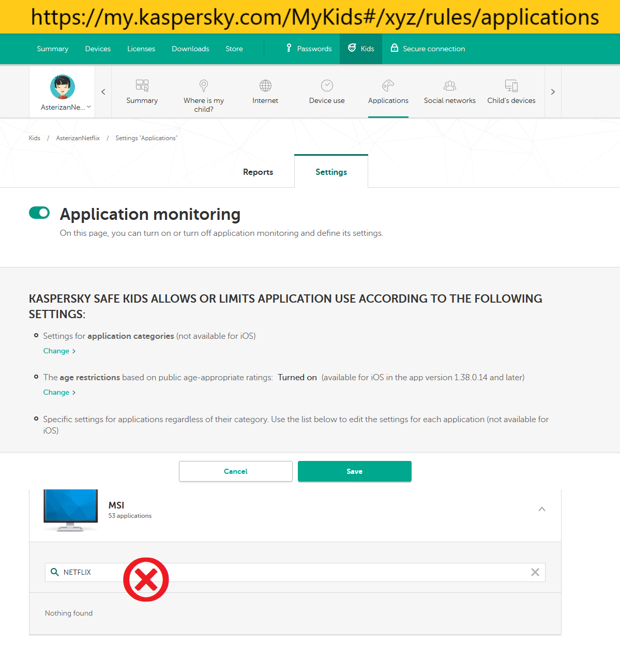This screenshot has width=620, height=672.
Task: Open the AsterizanNe... profile dropdown arrow
Action: click(x=89, y=107)
